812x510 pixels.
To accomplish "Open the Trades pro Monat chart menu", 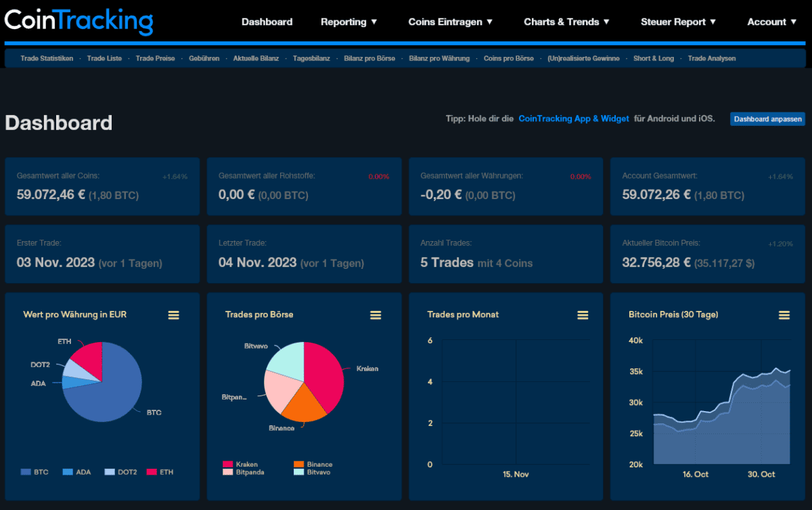I will (x=583, y=314).
